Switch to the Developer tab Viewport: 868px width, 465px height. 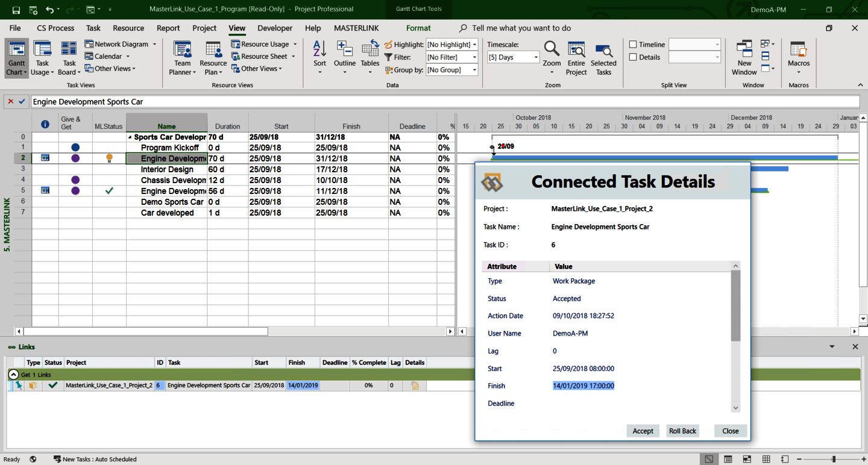point(275,28)
